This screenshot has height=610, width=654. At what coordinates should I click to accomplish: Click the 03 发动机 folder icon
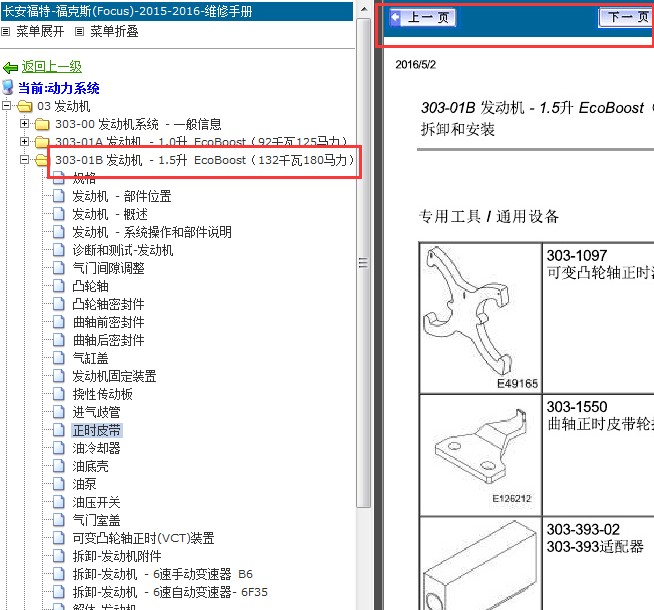[25, 106]
